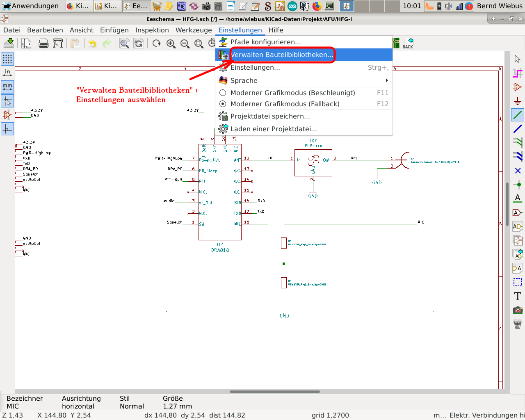The width and height of the screenshot is (525, 420).
Task: Open the Anwendungen system menu
Action: [x=31, y=6]
